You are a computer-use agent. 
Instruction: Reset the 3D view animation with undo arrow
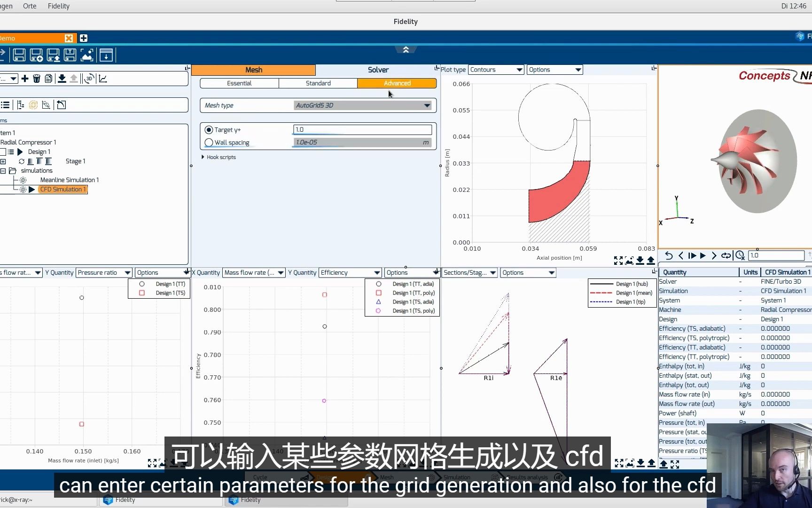pyautogui.click(x=669, y=255)
